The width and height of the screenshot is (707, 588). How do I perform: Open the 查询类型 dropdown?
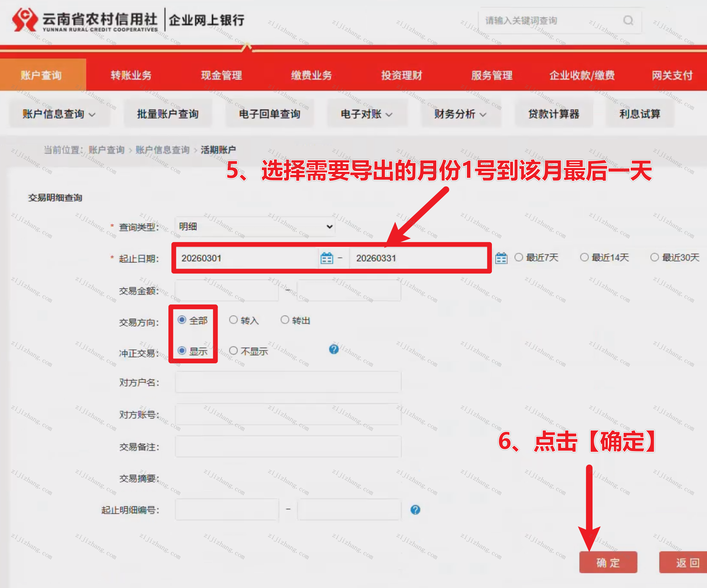coord(255,226)
